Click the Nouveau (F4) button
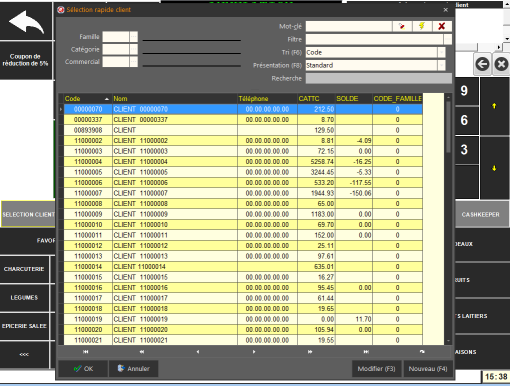The height and width of the screenshot is (386, 510). [428, 369]
